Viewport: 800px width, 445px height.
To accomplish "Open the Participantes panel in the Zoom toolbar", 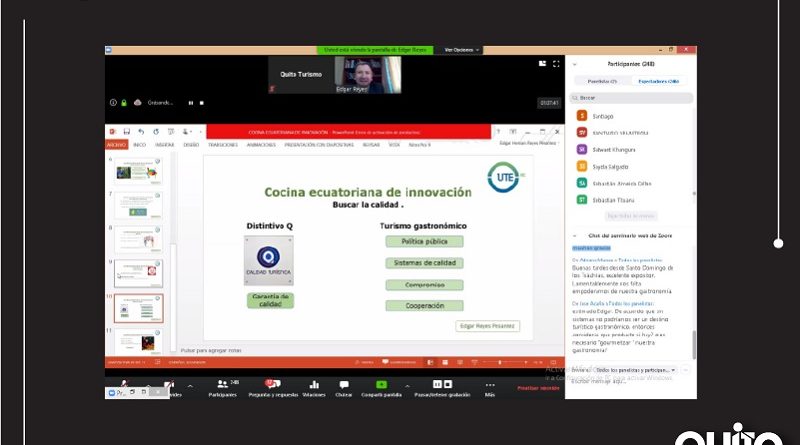I will tap(223, 388).
